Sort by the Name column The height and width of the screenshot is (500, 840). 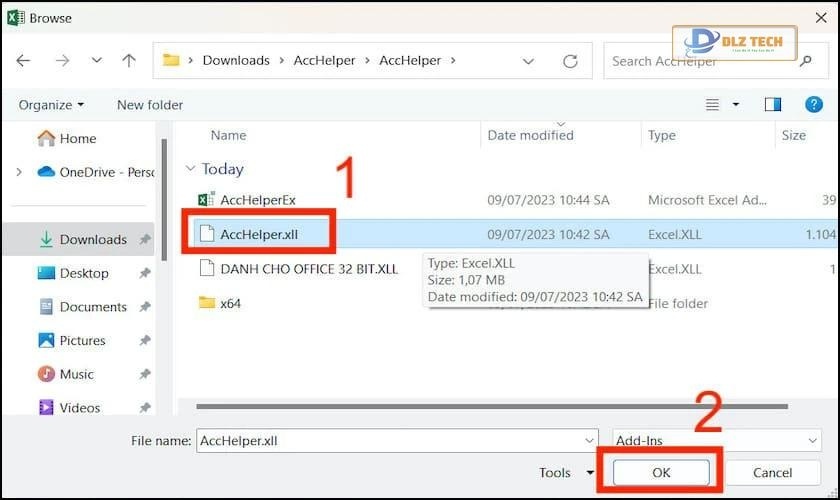tap(228, 136)
